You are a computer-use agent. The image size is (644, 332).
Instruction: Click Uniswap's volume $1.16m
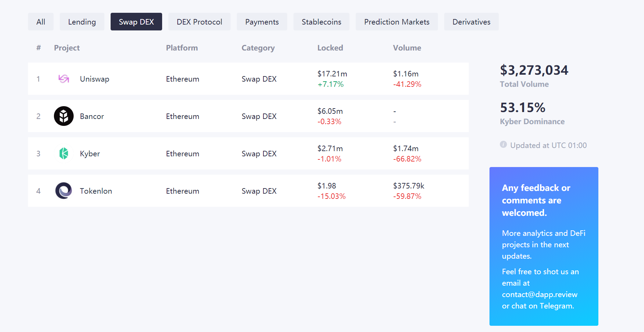tap(406, 74)
